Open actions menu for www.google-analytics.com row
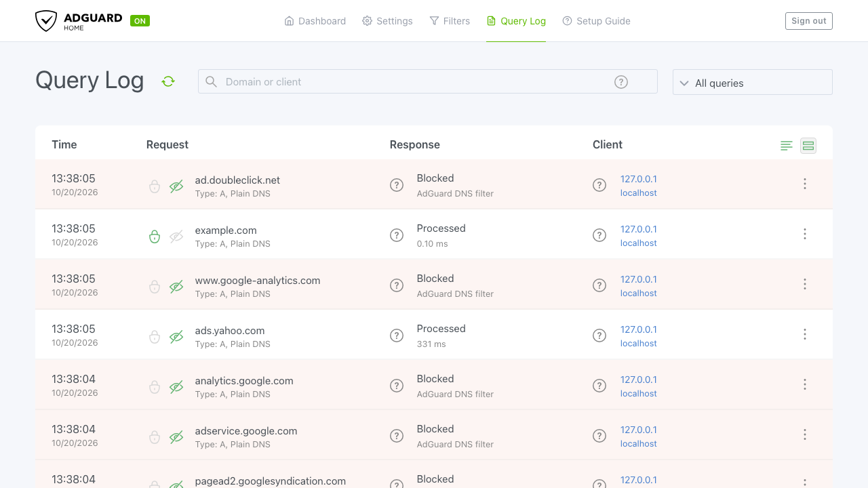Screen dimensions: 868x488 (x=805, y=284)
